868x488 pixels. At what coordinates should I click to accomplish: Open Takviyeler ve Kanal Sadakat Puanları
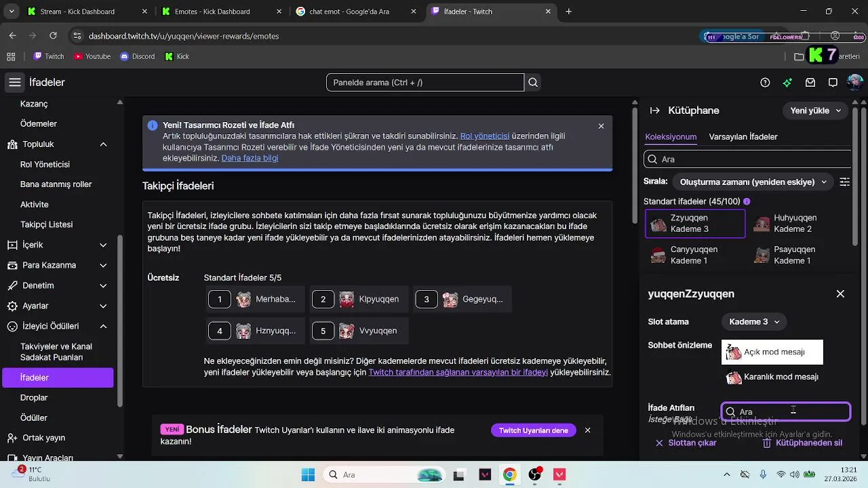click(58, 352)
